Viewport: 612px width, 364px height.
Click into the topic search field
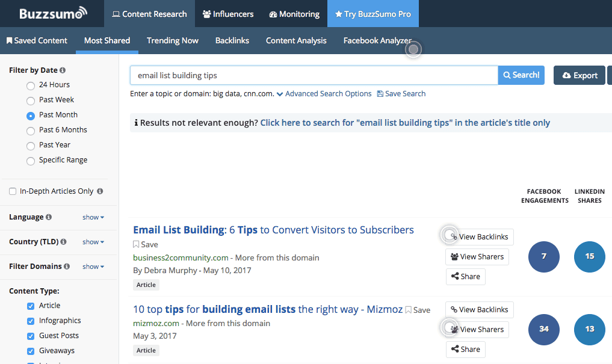(314, 75)
